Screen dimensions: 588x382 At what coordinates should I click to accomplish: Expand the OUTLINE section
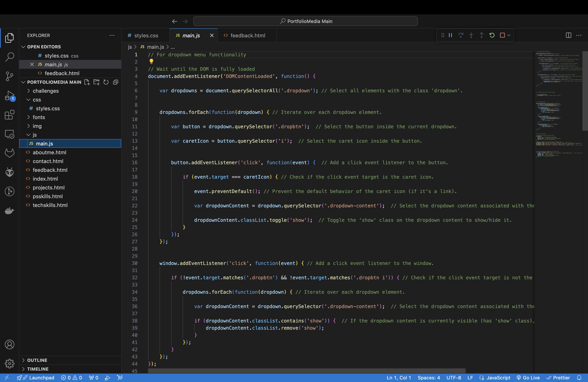point(37,360)
